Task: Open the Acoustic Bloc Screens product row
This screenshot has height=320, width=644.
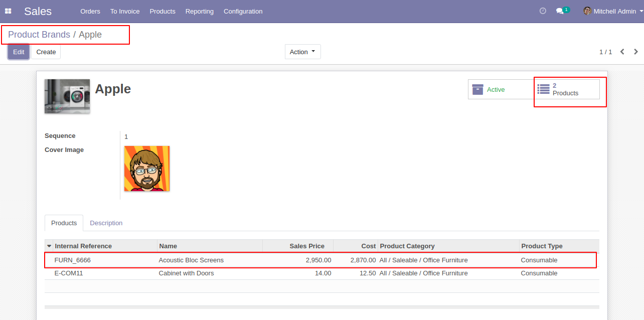Action: point(321,260)
